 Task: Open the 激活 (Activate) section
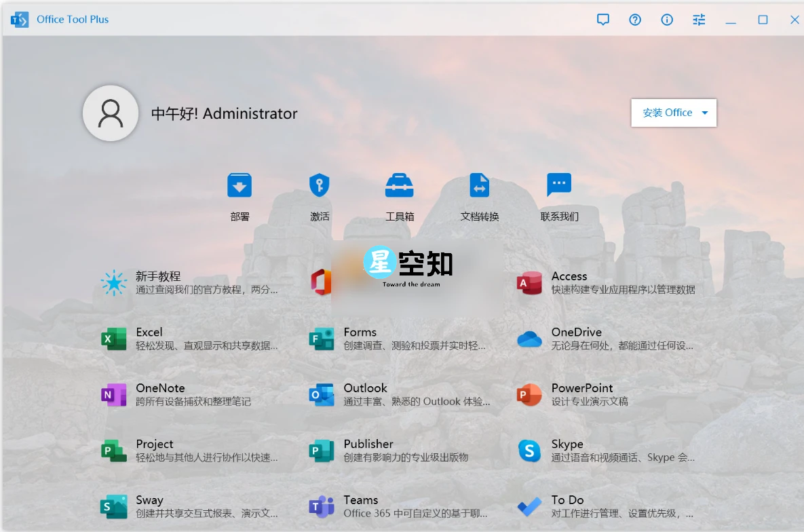(x=319, y=195)
